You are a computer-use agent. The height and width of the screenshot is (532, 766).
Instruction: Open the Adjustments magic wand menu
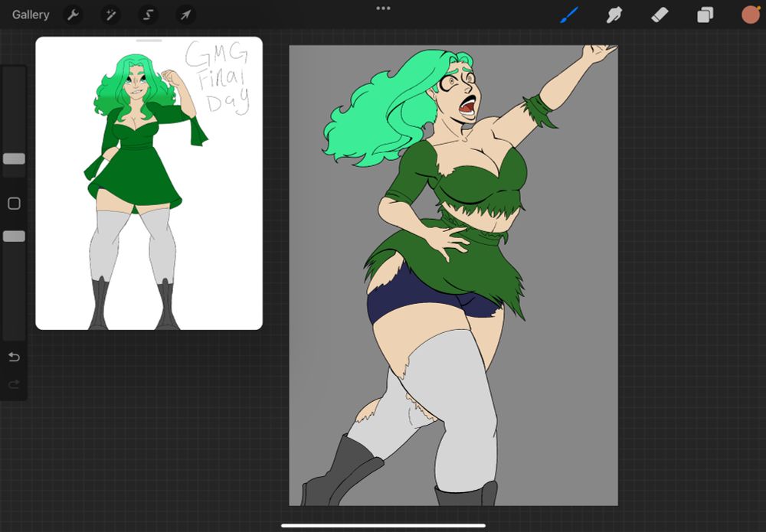tap(111, 15)
